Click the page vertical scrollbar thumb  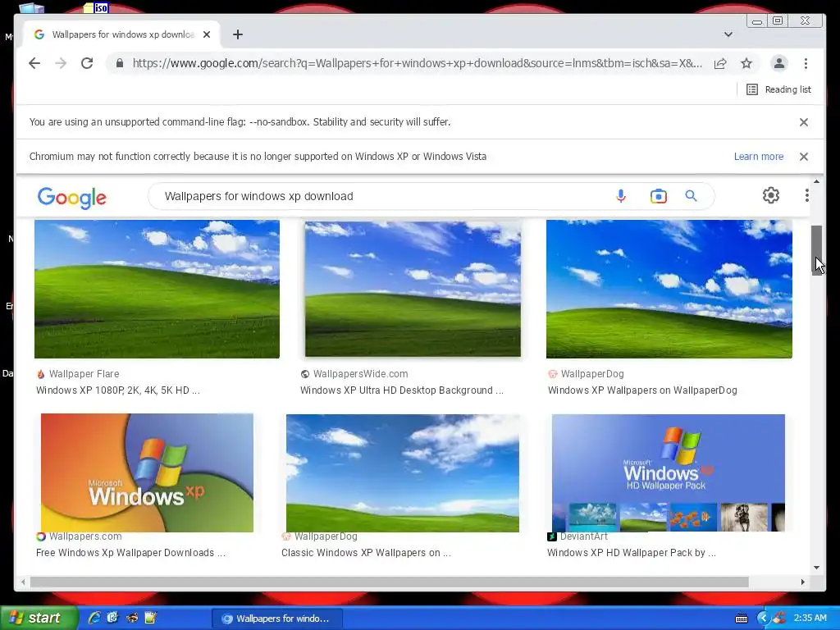coord(816,250)
